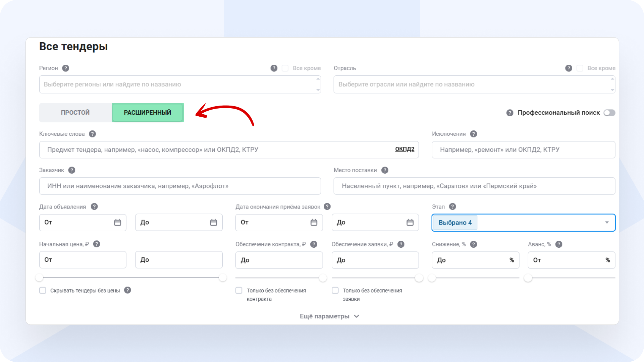Image resolution: width=644 pixels, height=362 pixels.
Task: Click the Заказчик input field
Action: 180,186
